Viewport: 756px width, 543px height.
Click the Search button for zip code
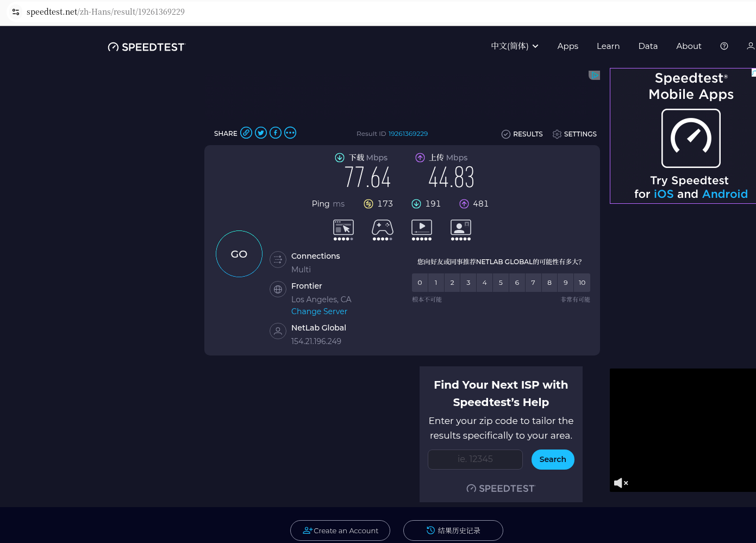tap(553, 459)
